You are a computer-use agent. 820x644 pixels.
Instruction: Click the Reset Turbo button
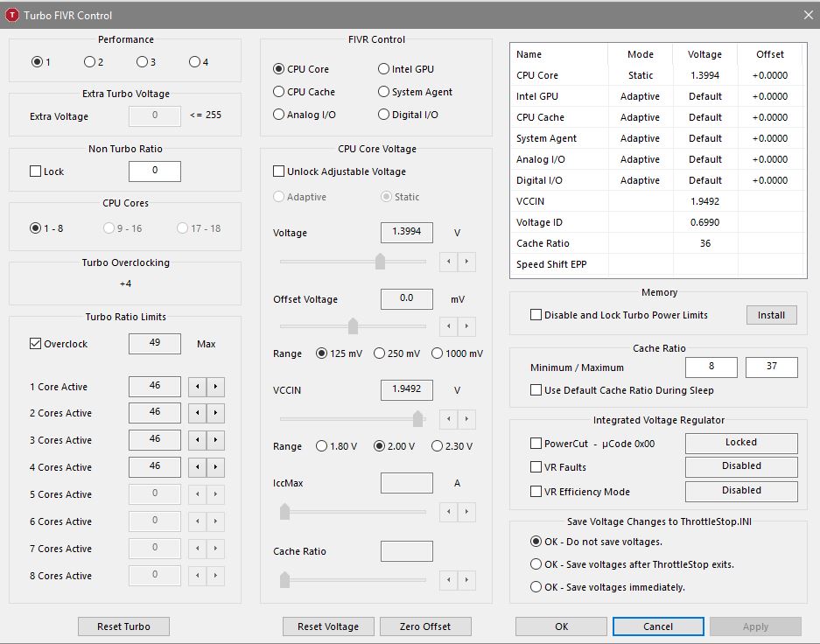[x=123, y=626]
